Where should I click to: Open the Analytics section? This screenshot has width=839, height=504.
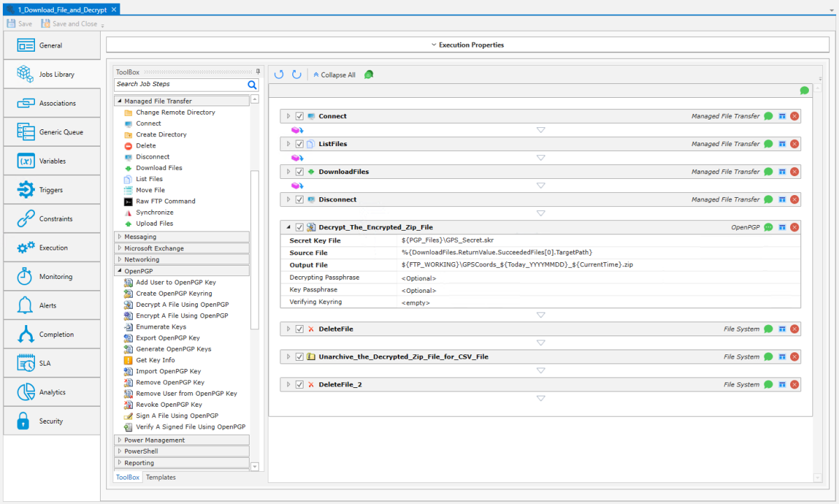52,392
